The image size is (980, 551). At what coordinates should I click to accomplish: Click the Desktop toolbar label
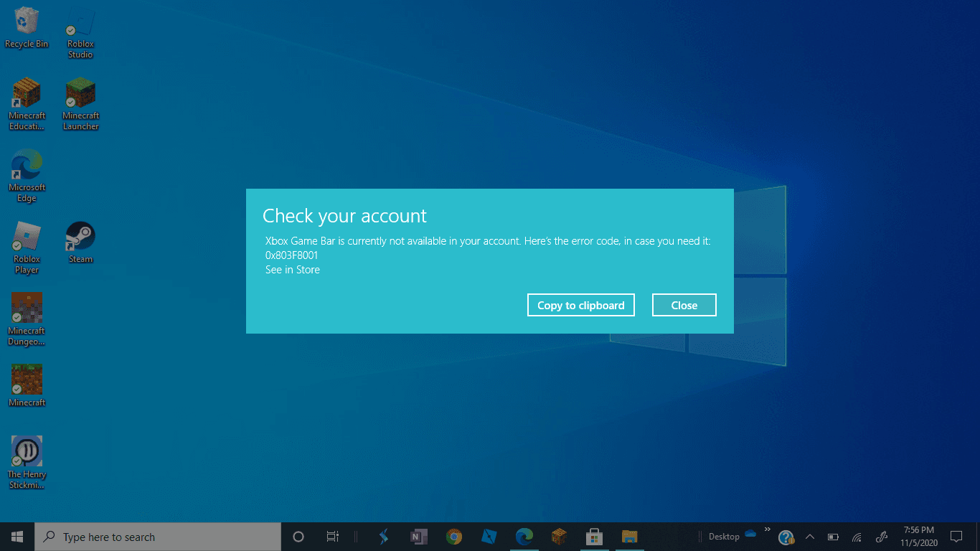pos(724,537)
